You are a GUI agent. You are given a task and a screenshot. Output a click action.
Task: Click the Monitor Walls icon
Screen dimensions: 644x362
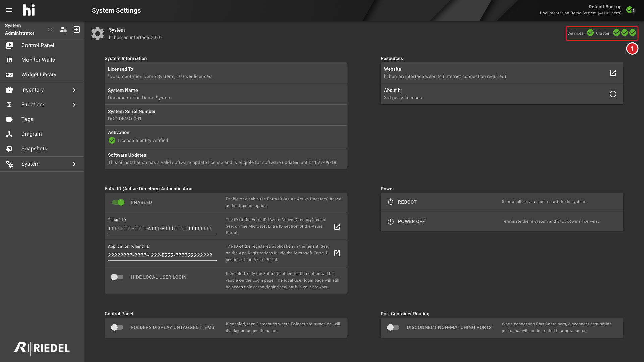pyautogui.click(x=9, y=60)
